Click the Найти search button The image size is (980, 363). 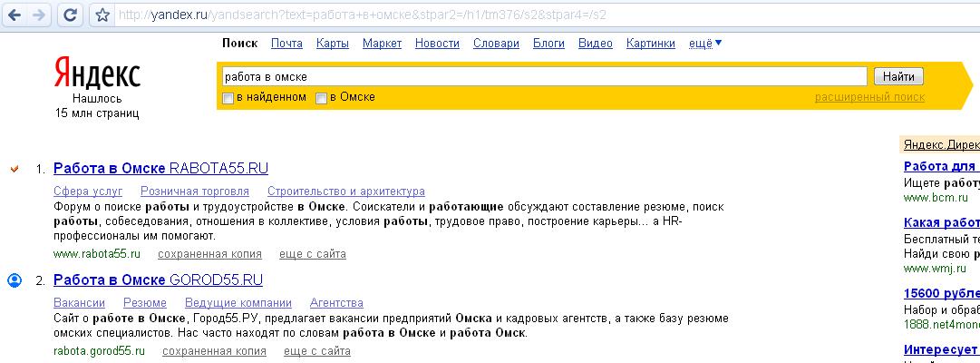point(898,76)
